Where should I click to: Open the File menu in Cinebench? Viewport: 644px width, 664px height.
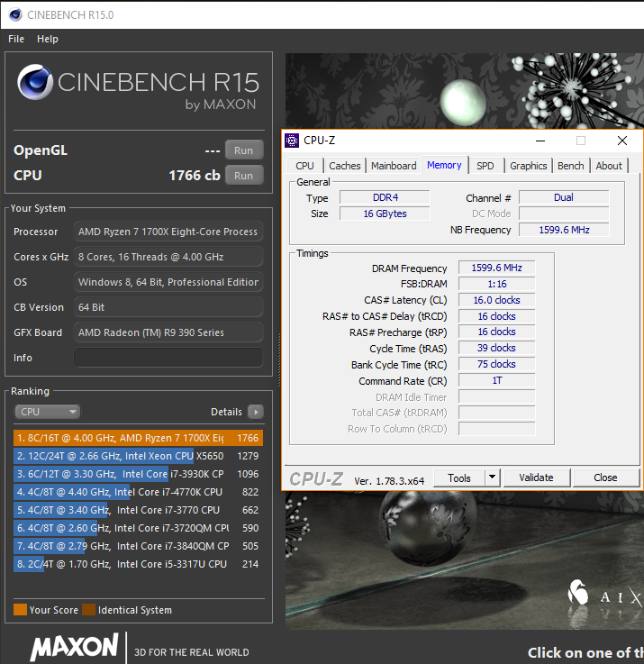pos(16,39)
